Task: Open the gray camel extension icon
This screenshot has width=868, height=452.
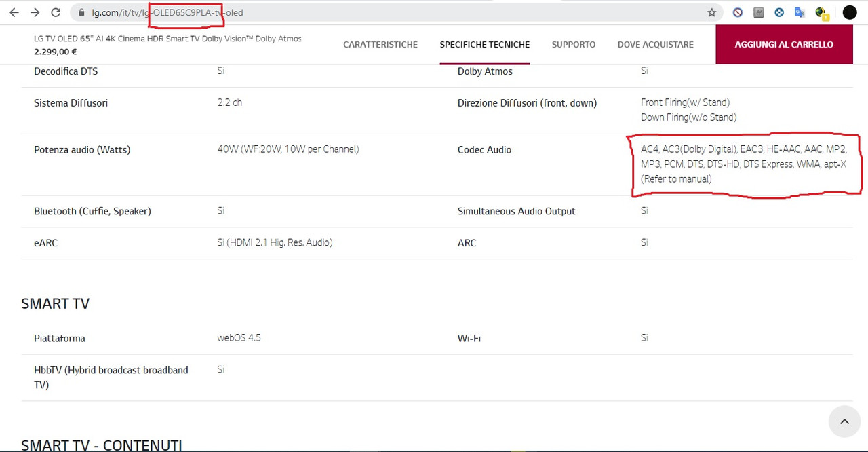Action: [x=759, y=12]
